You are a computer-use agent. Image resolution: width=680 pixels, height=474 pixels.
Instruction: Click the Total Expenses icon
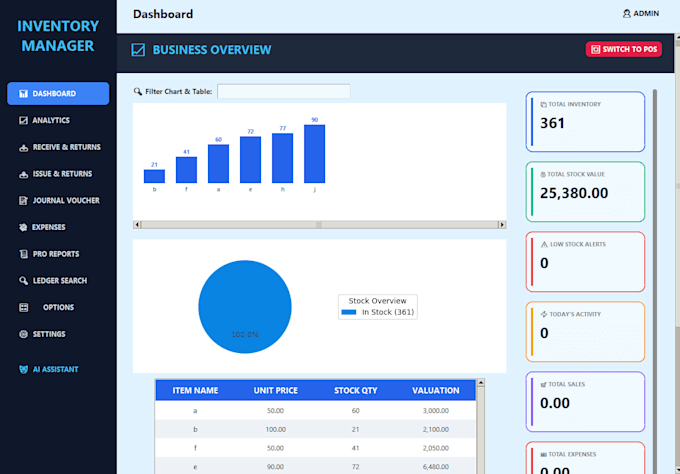tap(543, 454)
